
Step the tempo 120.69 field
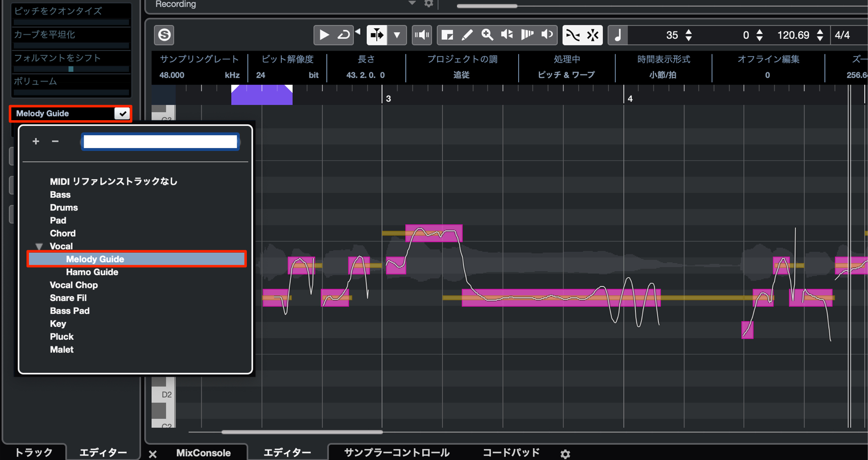(x=820, y=35)
